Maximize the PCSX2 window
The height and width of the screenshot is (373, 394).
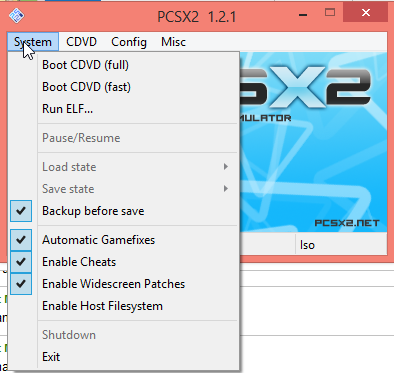(330, 13)
